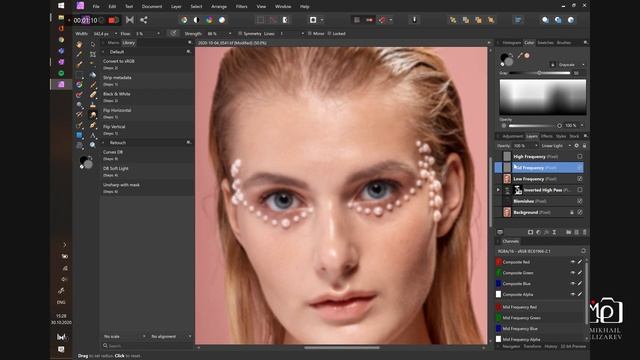Collapse the Default macro category
This screenshot has width=640, height=360.
(x=103, y=52)
